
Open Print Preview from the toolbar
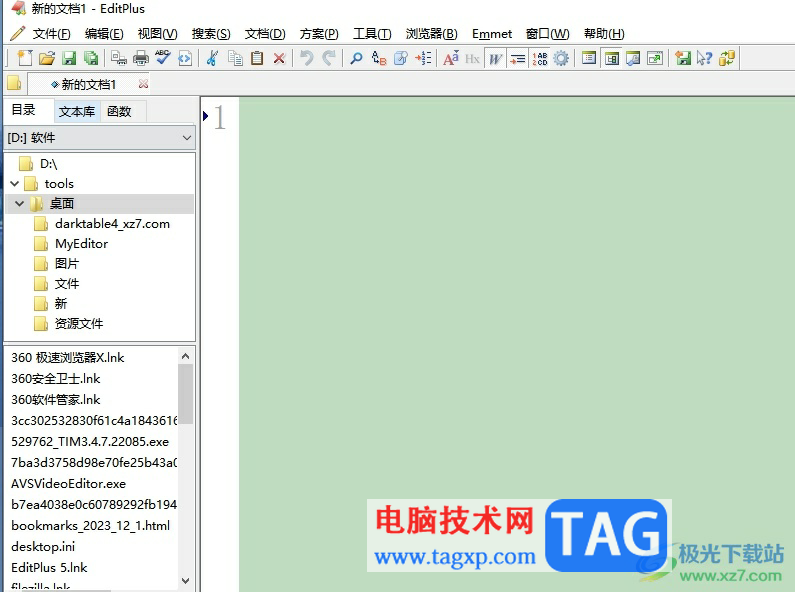pyautogui.click(x=119, y=58)
